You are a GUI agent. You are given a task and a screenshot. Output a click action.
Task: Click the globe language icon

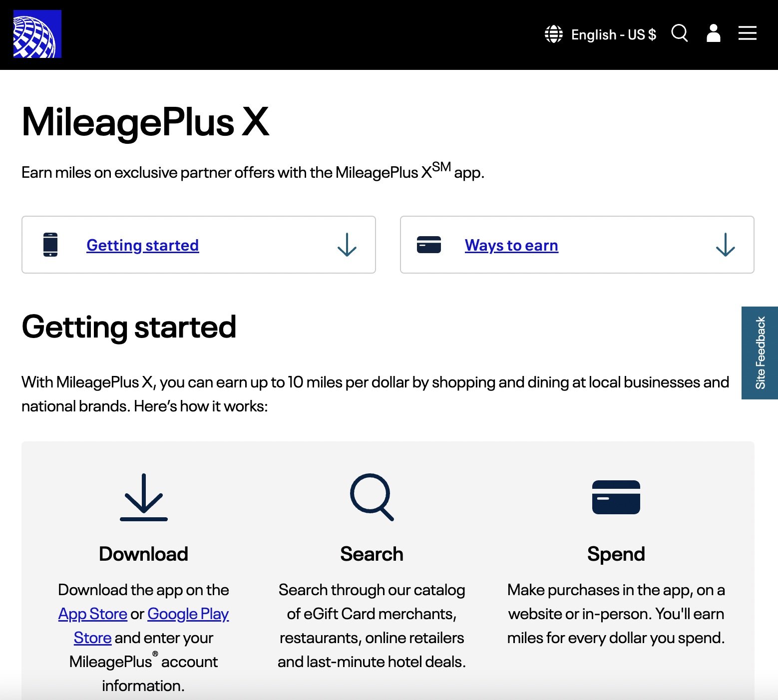coord(554,34)
